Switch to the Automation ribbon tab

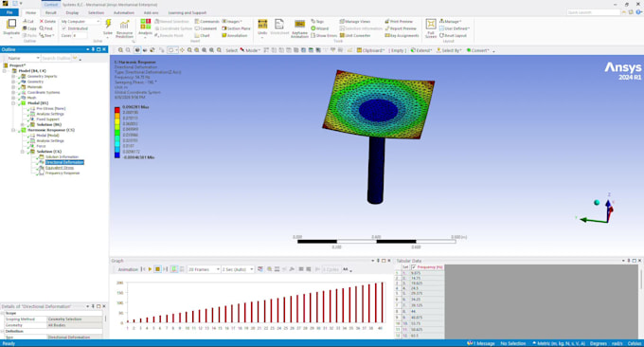124,12
